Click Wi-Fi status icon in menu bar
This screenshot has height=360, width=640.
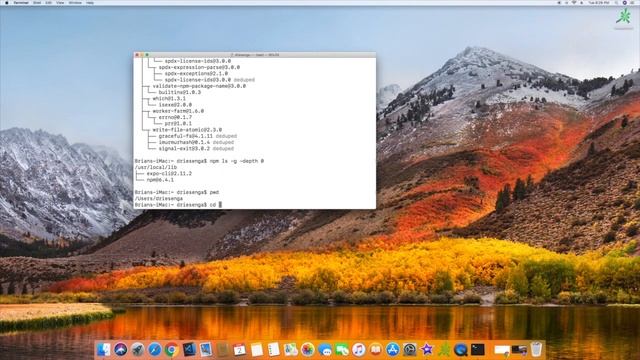[x=574, y=2]
